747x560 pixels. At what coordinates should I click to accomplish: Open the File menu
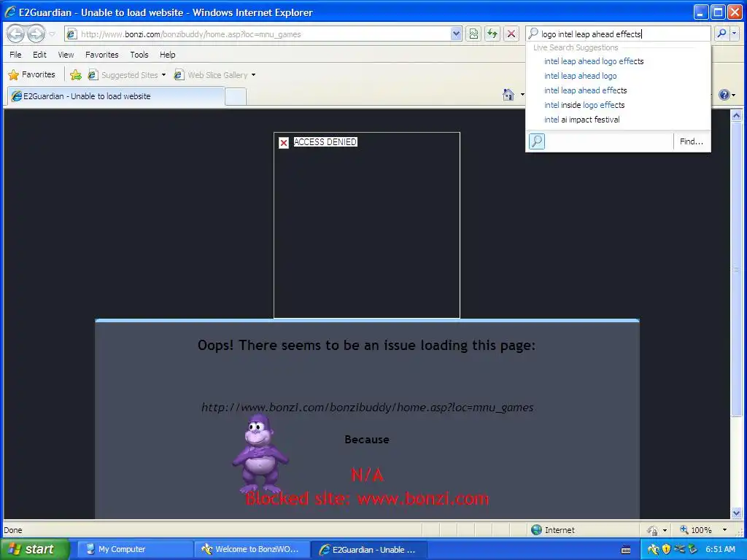15,55
